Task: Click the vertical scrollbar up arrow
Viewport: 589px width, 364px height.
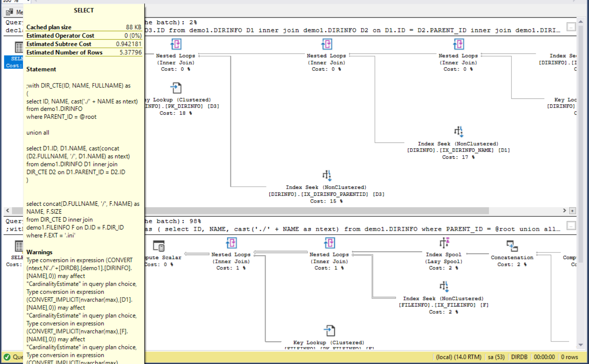Action: [x=581, y=22]
